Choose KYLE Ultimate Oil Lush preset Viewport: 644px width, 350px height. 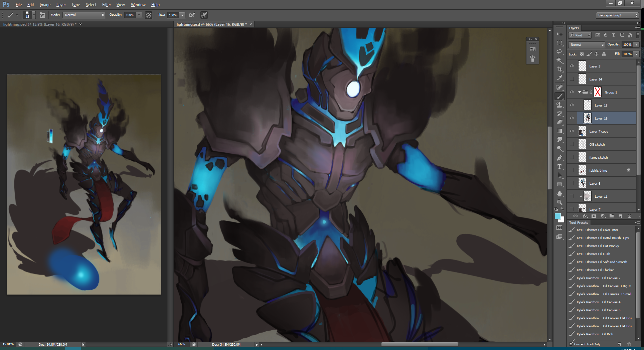pyautogui.click(x=601, y=254)
